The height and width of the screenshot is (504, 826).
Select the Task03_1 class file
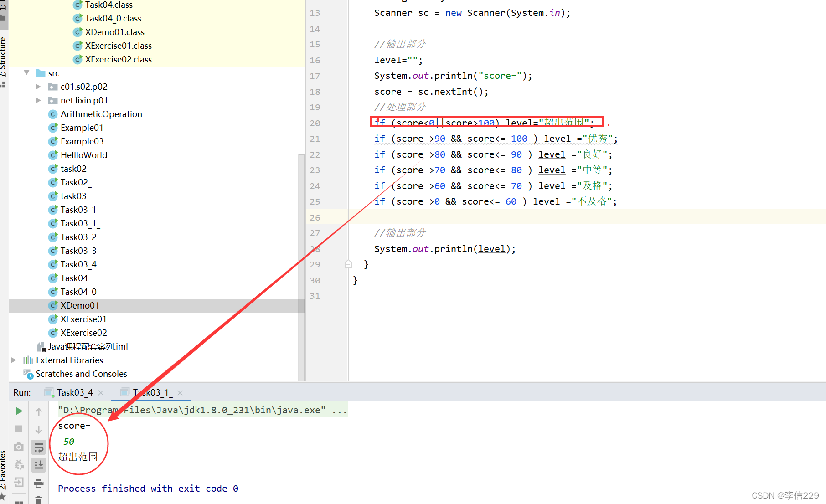[78, 210]
